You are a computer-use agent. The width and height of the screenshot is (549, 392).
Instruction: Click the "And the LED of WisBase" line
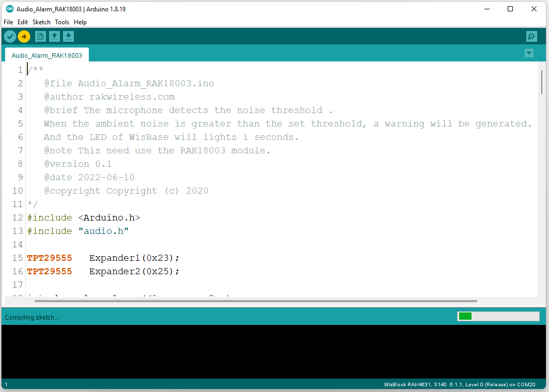(x=171, y=137)
